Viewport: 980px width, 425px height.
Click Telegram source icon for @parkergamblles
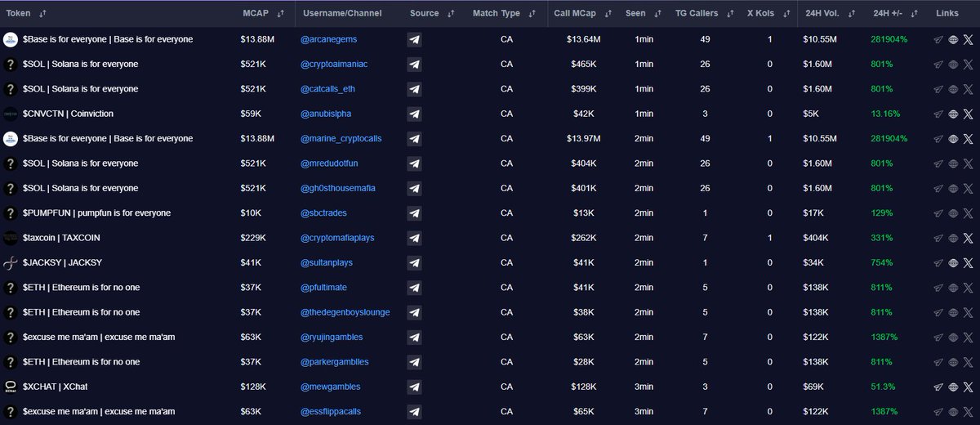tap(414, 362)
